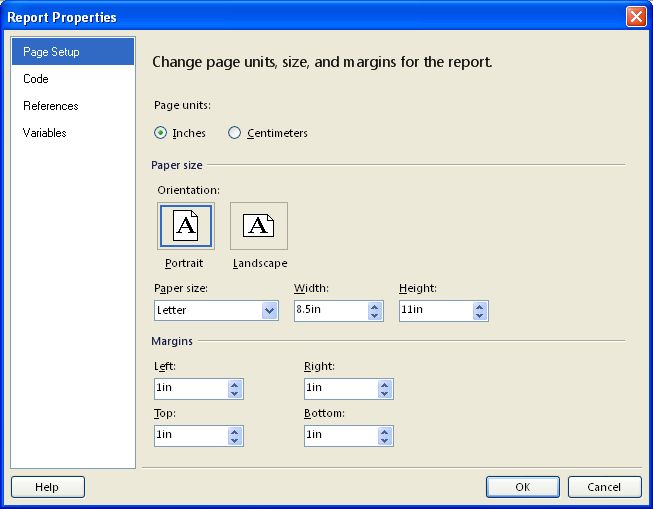Cancel the Report Properties dialog
This screenshot has width=653, height=509.
[x=604, y=487]
